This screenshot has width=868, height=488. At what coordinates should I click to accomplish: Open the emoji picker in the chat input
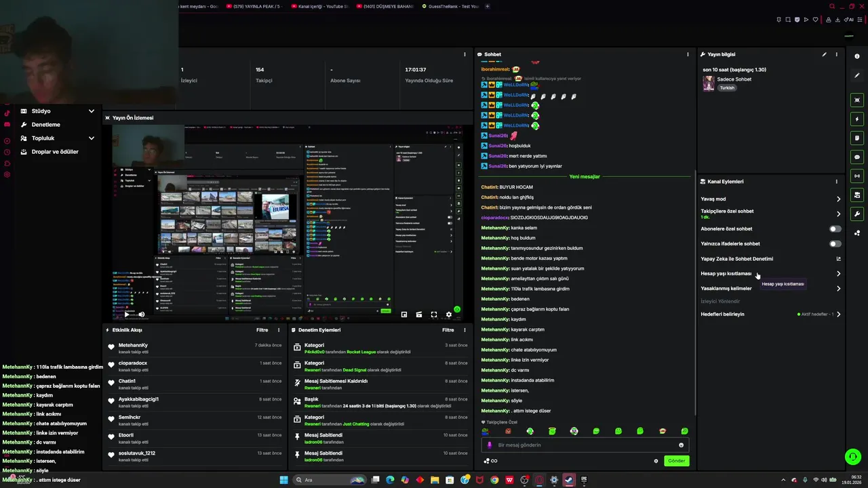point(682,445)
